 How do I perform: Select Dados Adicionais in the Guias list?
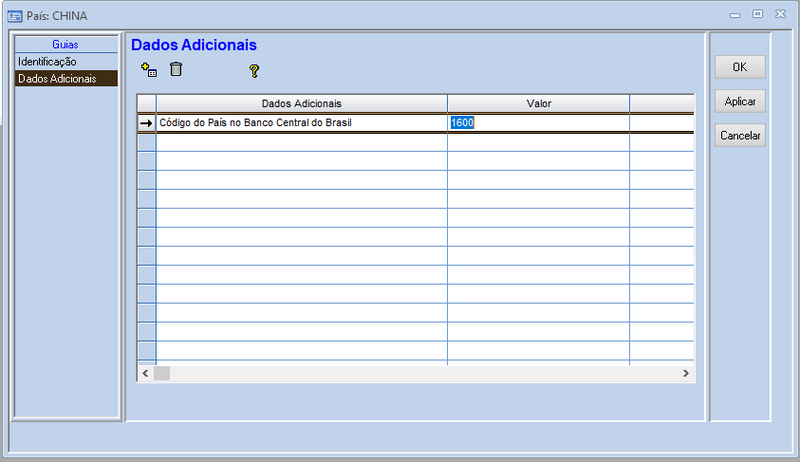(57, 79)
